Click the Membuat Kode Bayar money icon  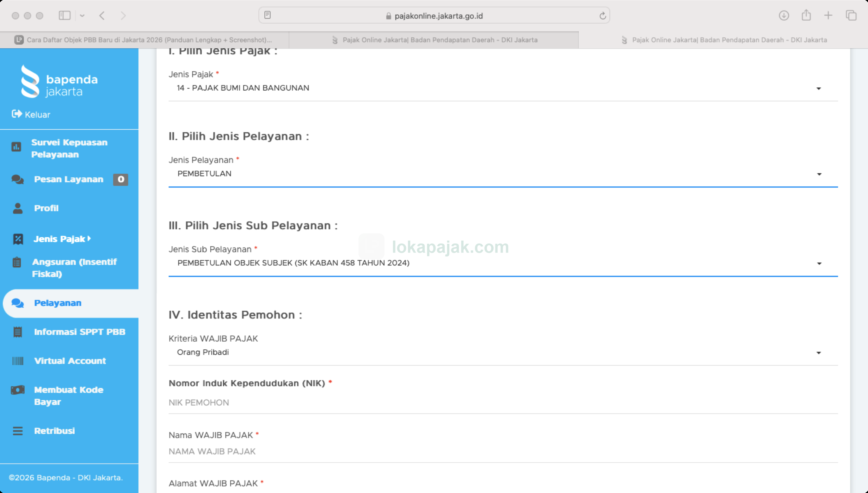(18, 390)
